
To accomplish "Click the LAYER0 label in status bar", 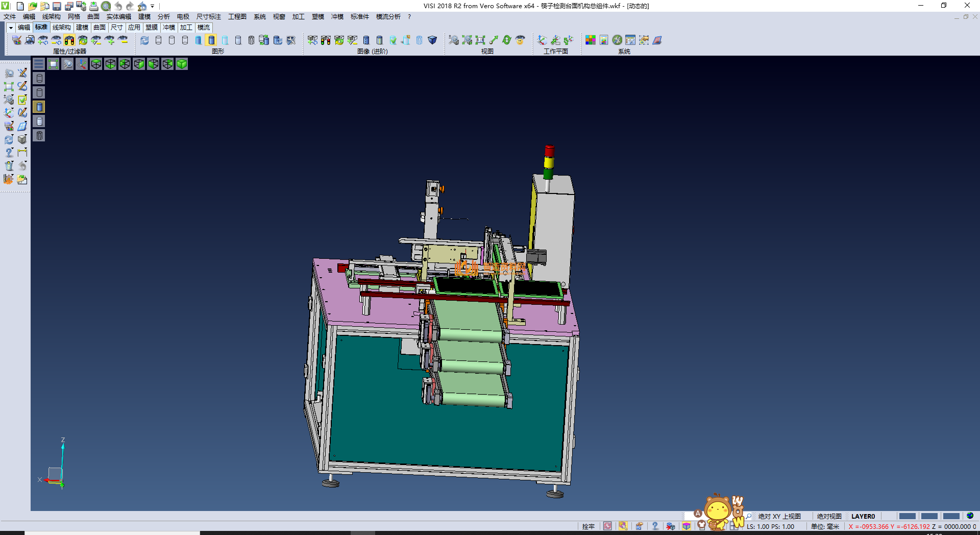I will point(863,516).
